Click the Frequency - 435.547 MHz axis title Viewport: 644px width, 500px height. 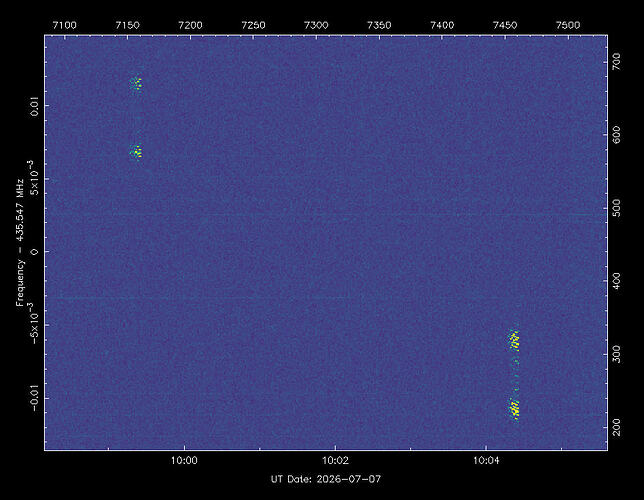(20, 242)
